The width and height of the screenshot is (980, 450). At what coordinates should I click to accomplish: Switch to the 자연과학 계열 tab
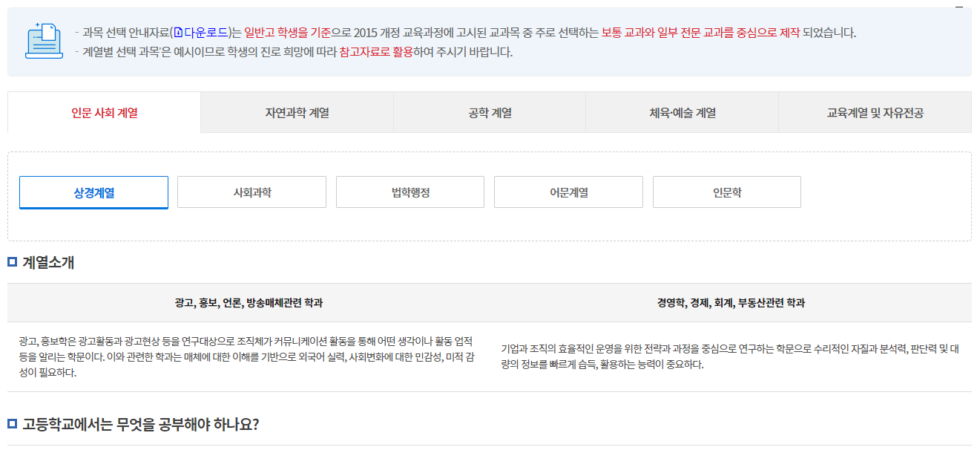click(297, 112)
